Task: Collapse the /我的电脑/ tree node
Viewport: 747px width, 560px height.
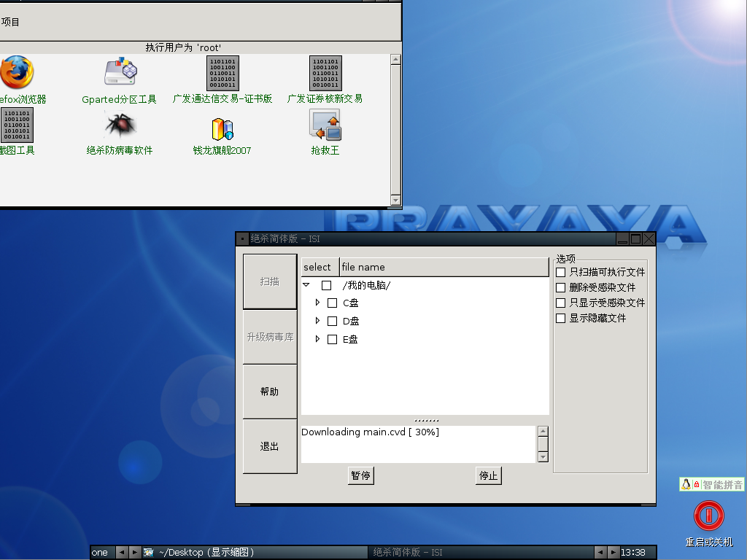Action: [306, 285]
